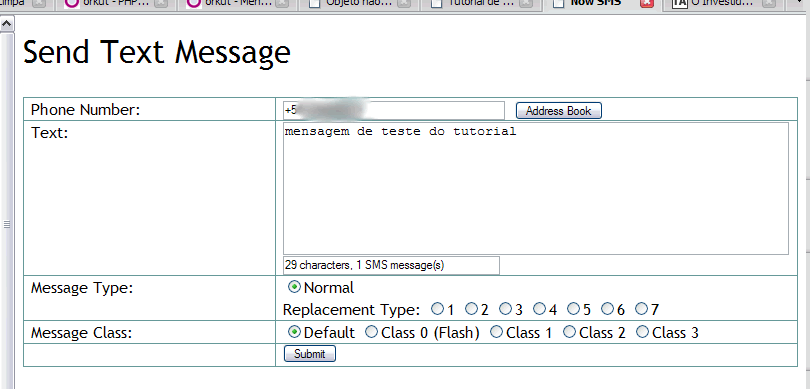
Task: Click in the Phone Number field
Action: point(394,111)
